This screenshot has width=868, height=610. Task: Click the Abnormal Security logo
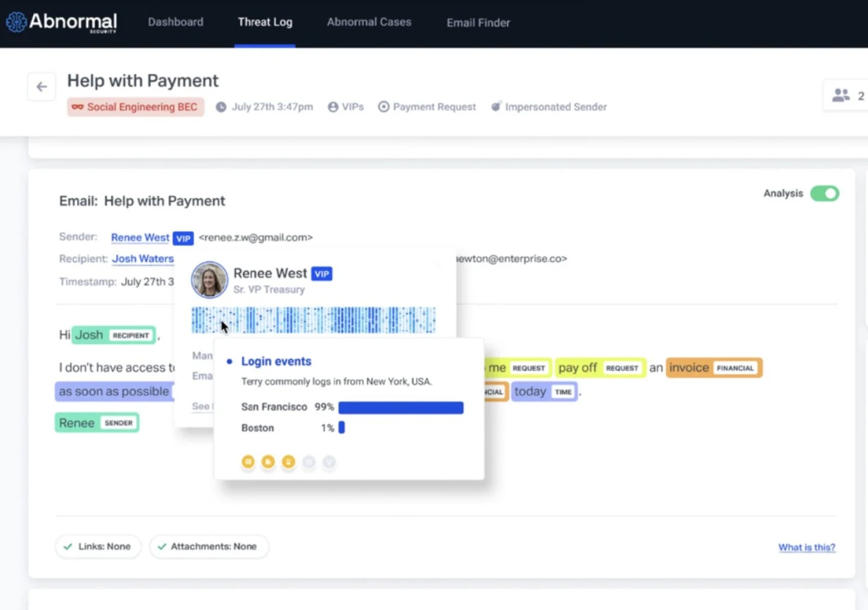click(x=61, y=22)
